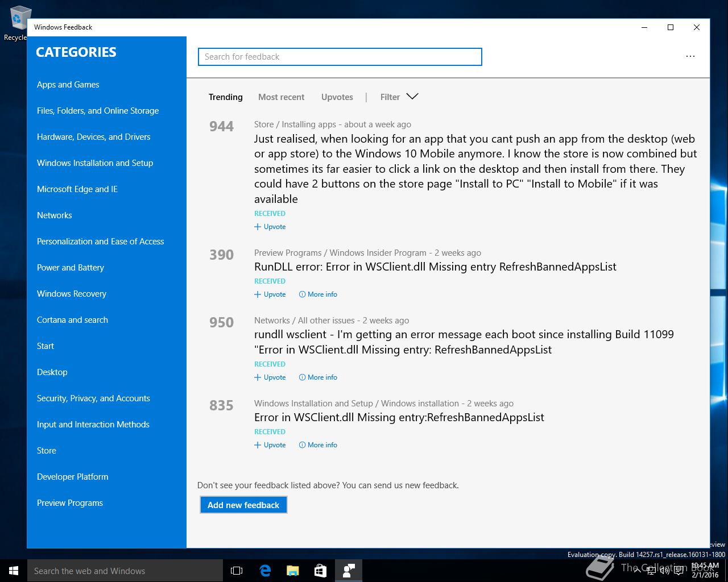The height and width of the screenshot is (582, 728).
Task: Show More info for rundll wsclient feedback
Action: pyautogui.click(x=318, y=377)
